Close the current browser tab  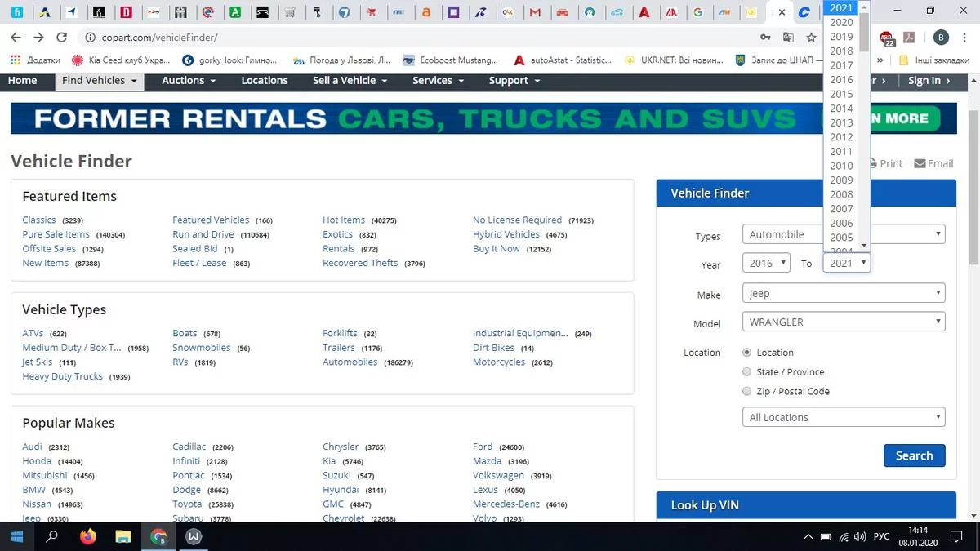782,12
